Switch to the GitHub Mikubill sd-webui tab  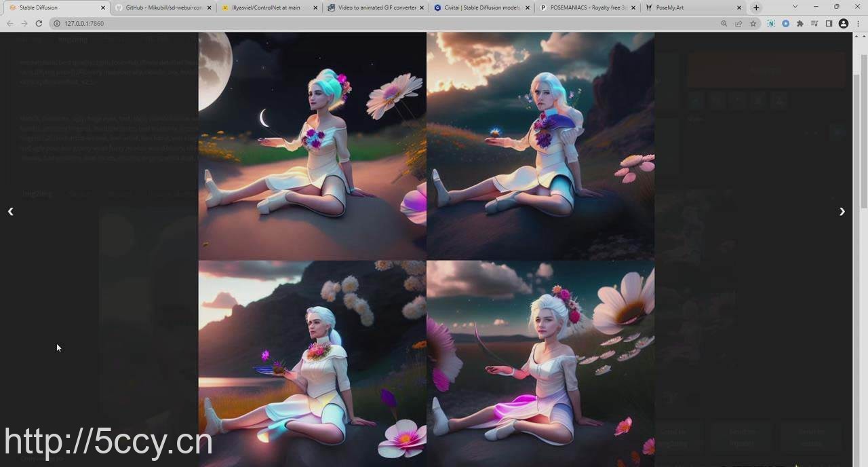tap(163, 7)
